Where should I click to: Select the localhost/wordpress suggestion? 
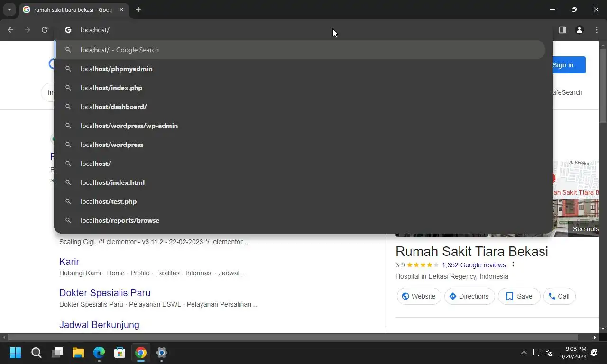[x=300, y=145]
